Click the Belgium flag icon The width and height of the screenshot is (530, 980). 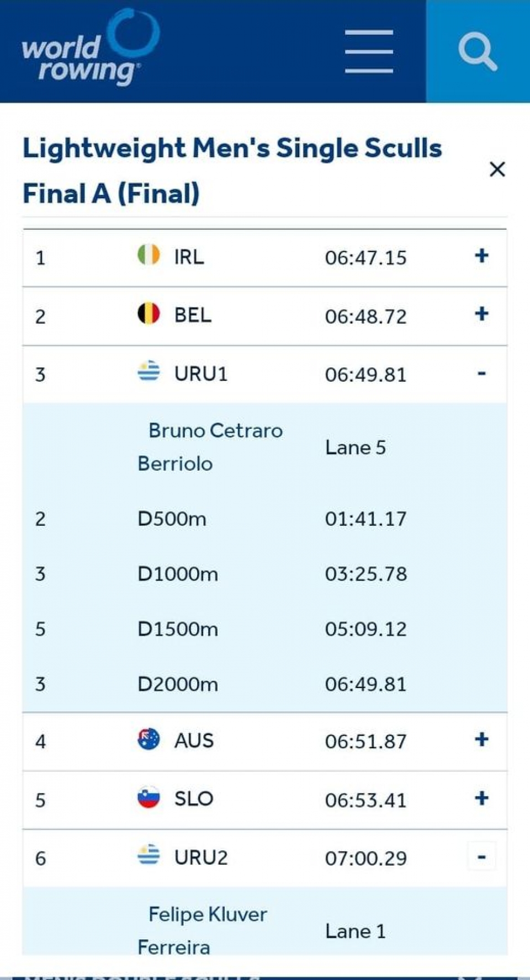point(149,313)
